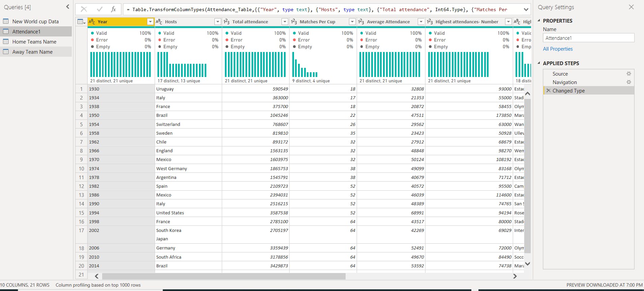This screenshot has width=644, height=291.
Task: Select the Year column header
Action: (121, 22)
